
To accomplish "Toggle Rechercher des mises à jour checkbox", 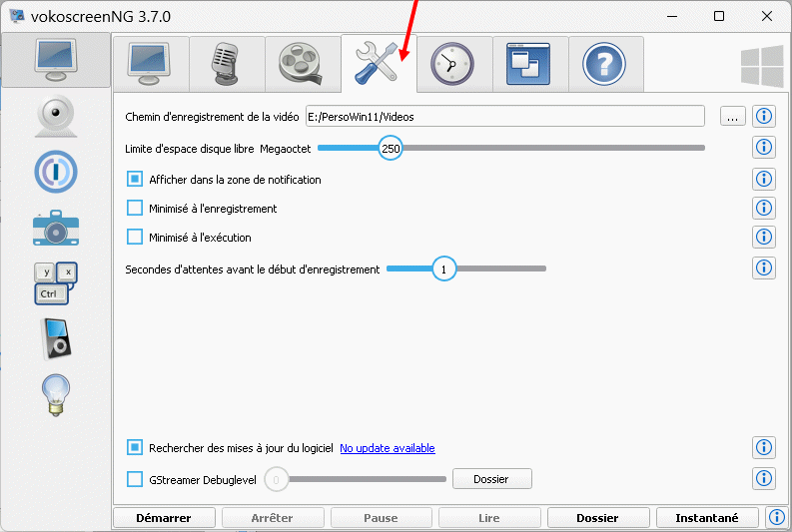I will (135, 447).
